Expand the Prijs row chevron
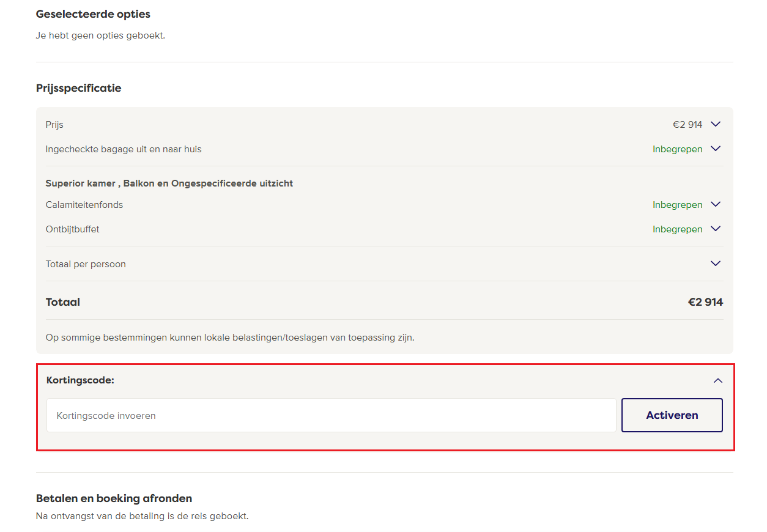 716,124
